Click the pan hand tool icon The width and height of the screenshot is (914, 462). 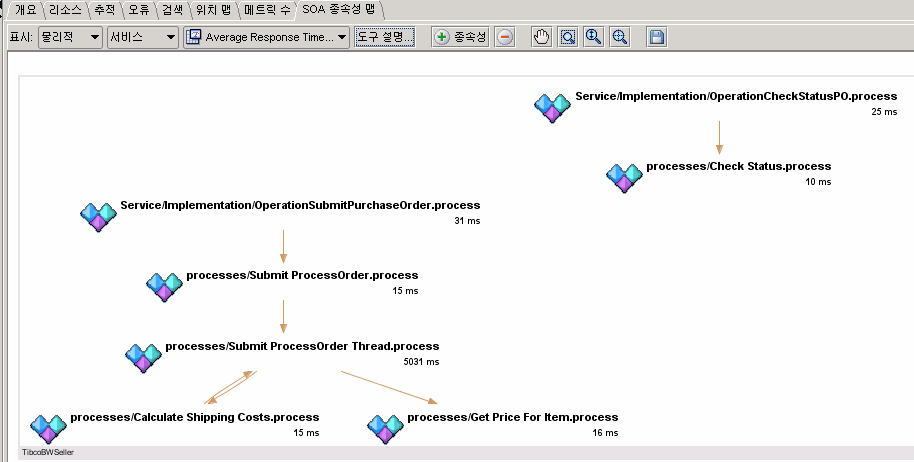pos(542,37)
